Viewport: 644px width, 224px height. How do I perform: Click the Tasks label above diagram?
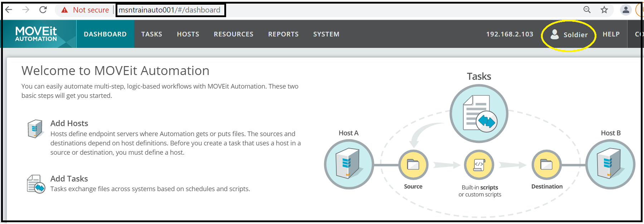479,76
